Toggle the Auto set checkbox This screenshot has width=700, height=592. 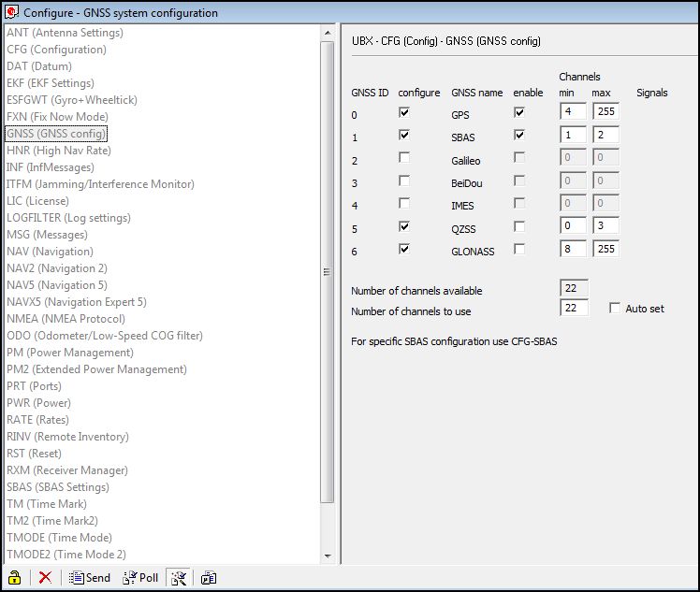[615, 308]
